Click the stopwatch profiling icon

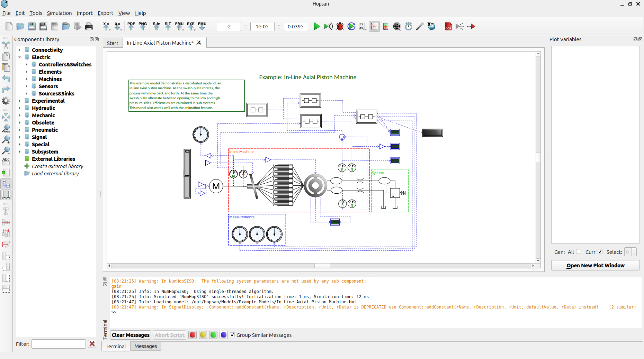pyautogui.click(x=409, y=27)
